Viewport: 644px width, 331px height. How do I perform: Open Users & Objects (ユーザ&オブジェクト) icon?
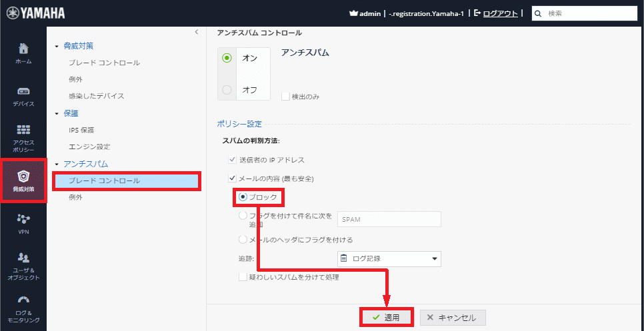[x=23, y=264]
